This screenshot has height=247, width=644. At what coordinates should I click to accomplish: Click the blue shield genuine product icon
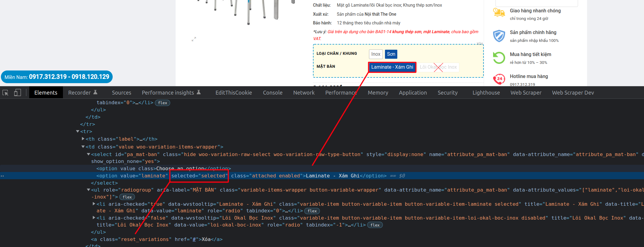pos(499,36)
